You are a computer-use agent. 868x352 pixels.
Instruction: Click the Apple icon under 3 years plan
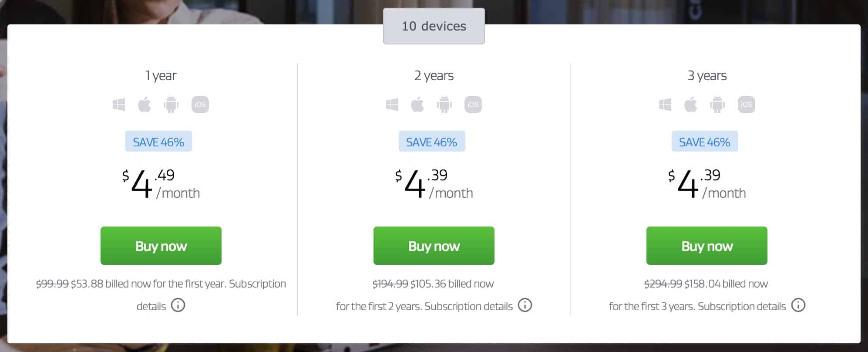pyautogui.click(x=691, y=105)
